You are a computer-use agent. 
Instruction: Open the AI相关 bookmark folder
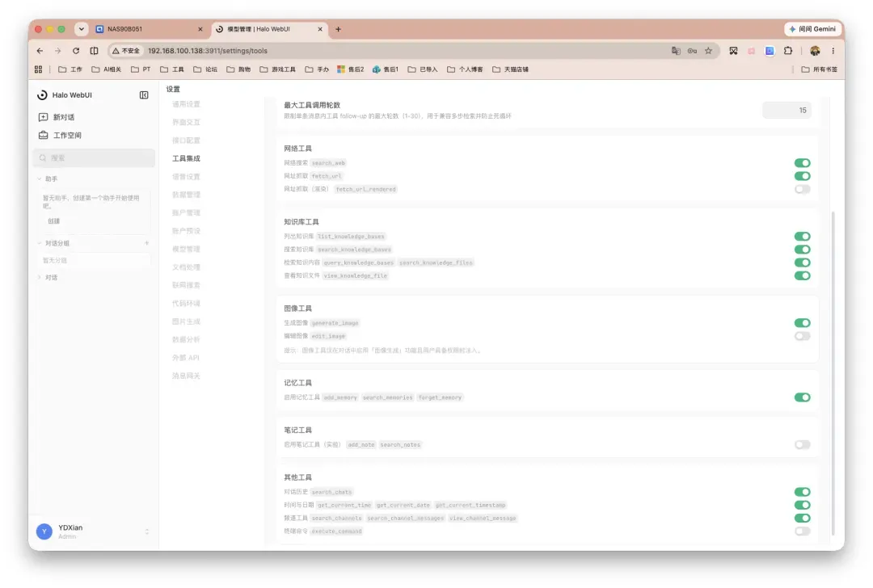(x=106, y=69)
